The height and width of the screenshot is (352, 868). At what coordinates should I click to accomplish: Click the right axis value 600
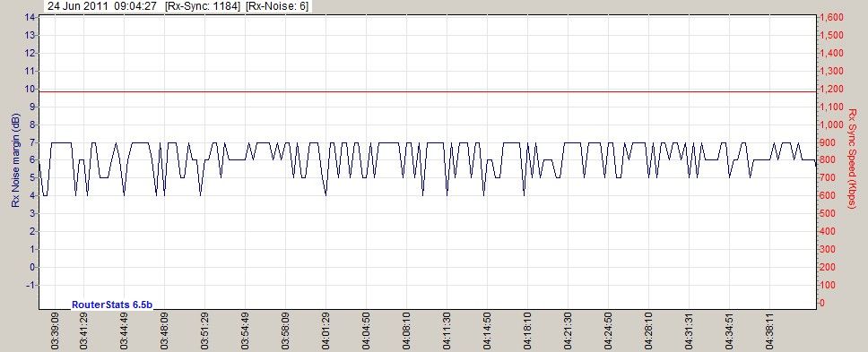pyautogui.click(x=829, y=195)
